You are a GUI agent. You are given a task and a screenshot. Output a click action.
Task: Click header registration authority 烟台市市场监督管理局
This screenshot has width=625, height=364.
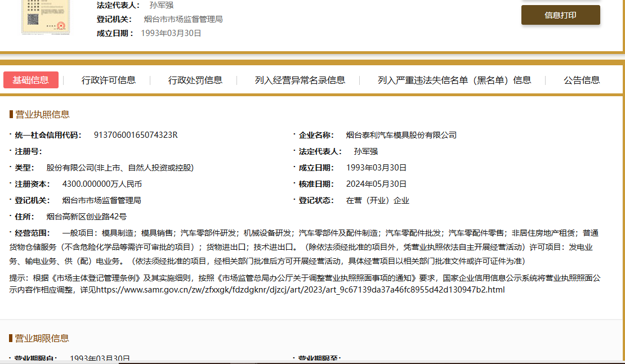point(183,19)
